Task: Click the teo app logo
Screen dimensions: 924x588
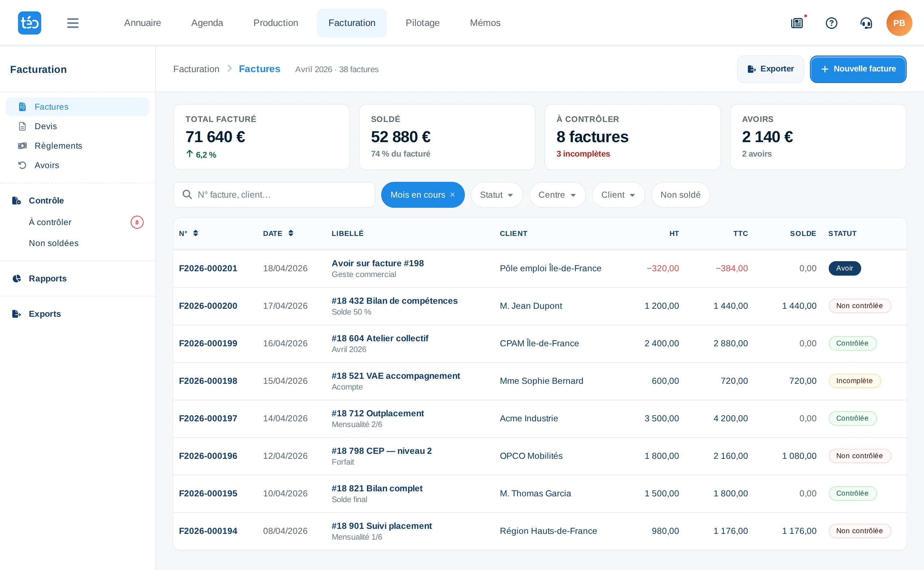Action: [30, 23]
